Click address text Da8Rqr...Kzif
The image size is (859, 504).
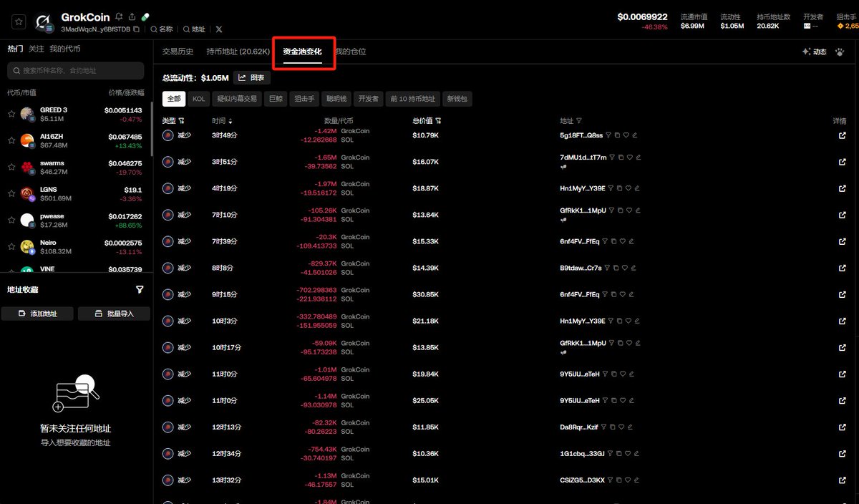click(x=579, y=427)
